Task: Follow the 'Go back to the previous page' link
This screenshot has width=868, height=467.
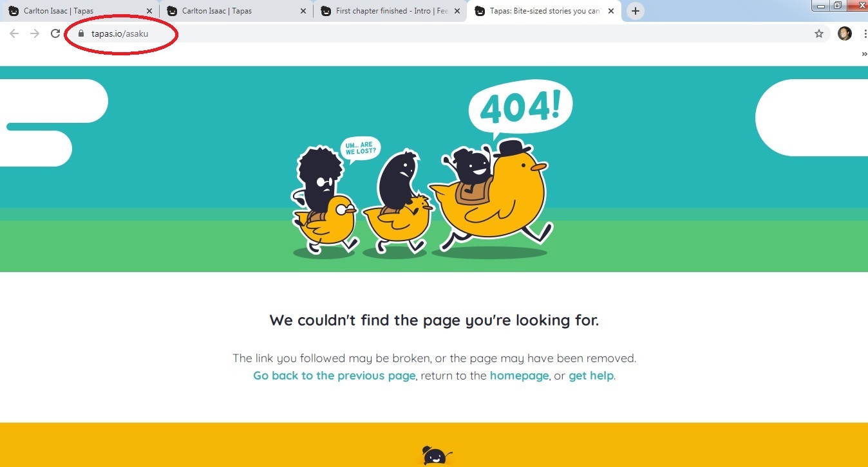Action: click(334, 376)
